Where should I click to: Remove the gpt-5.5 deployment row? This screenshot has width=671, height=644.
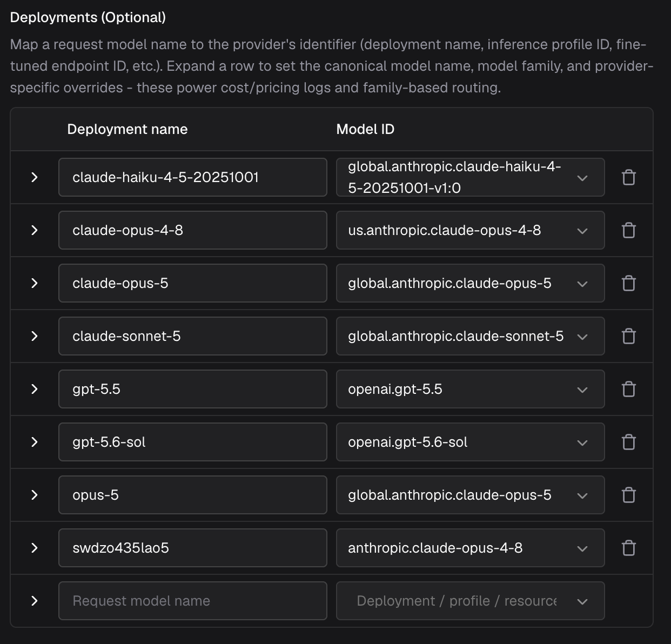click(x=629, y=389)
